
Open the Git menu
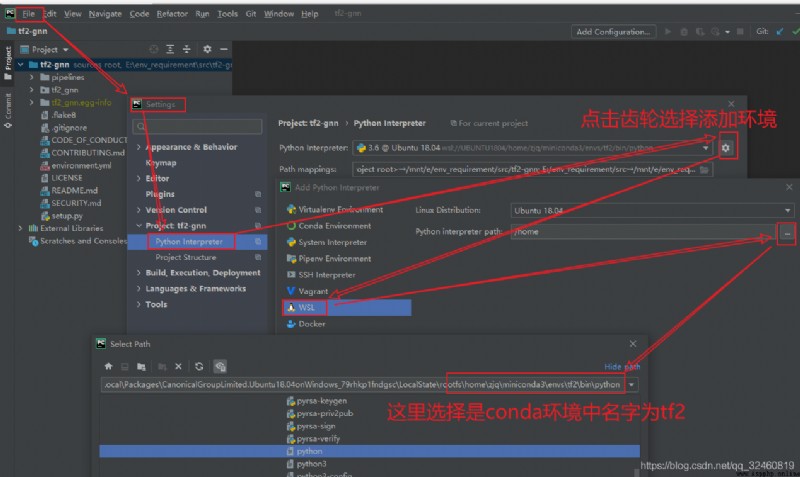[x=251, y=14]
